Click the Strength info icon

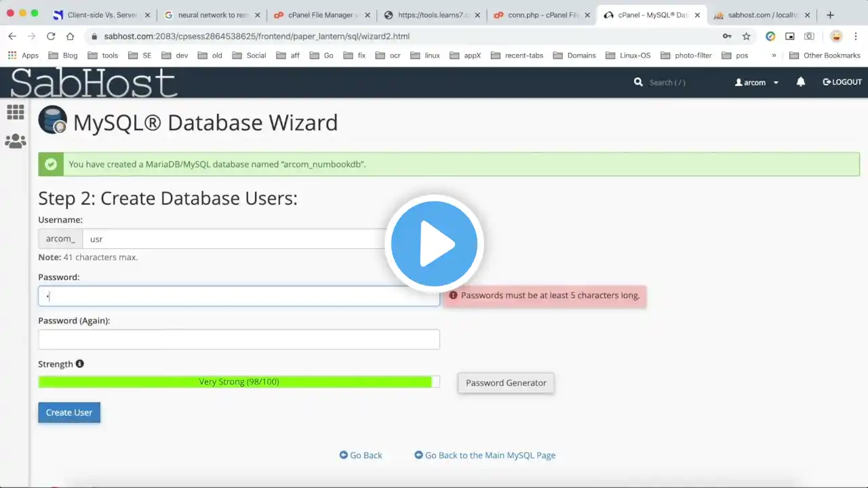coord(79,364)
